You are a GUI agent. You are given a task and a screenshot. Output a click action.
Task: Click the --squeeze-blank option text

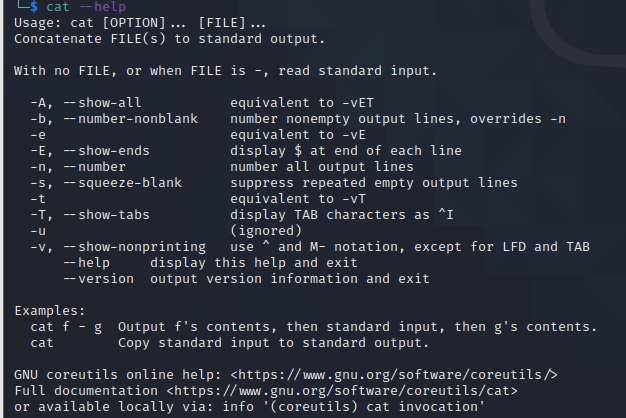pyautogui.click(x=123, y=182)
